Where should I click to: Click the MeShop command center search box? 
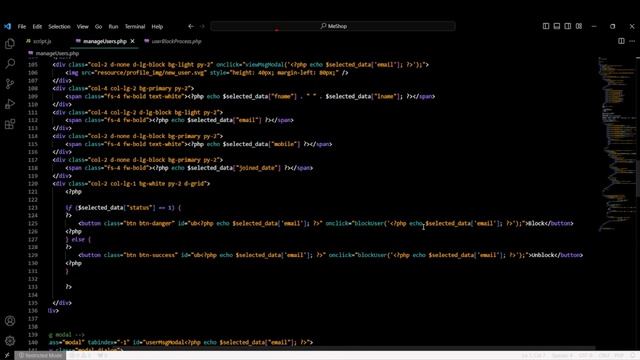click(333, 26)
